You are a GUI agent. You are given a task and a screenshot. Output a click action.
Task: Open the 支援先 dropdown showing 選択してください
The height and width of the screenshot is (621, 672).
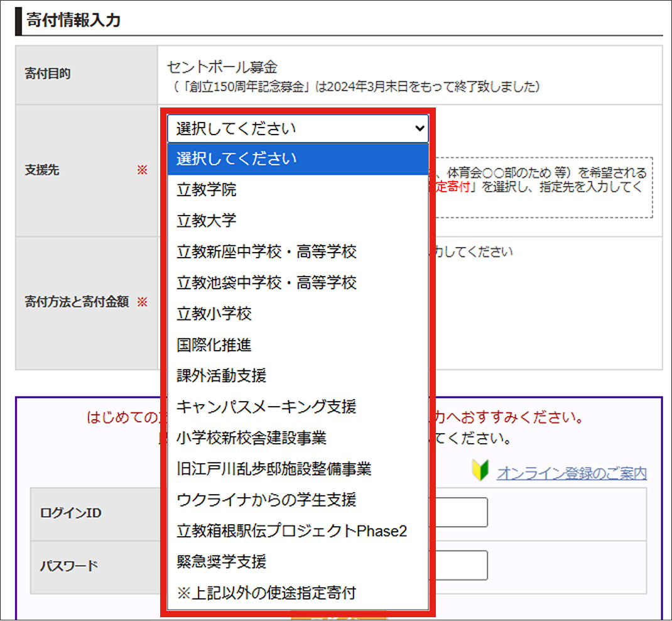pyautogui.click(x=298, y=128)
